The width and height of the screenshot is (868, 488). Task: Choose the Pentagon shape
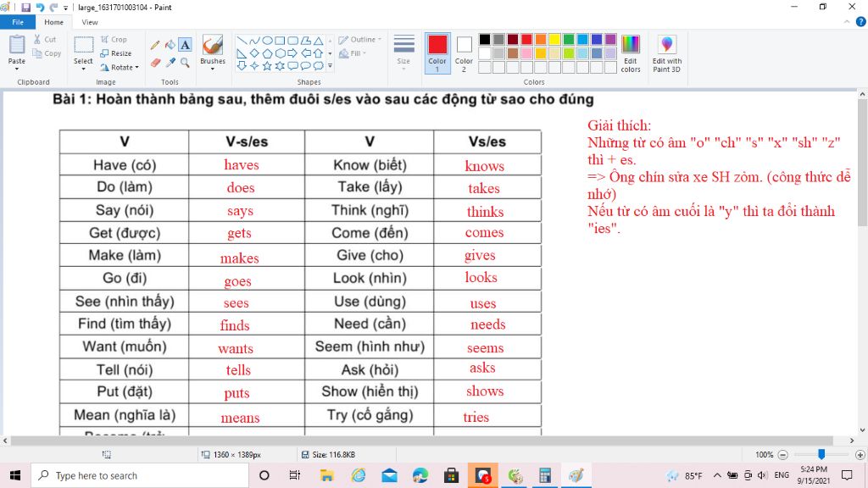tap(267, 53)
